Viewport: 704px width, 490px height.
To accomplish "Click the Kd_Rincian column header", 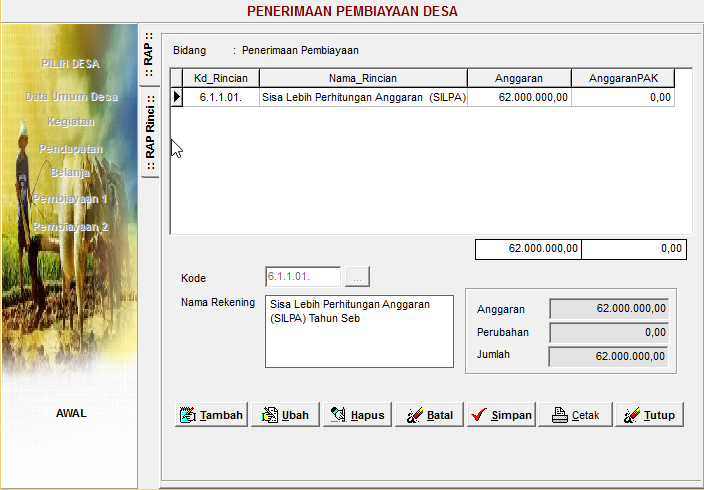I will [x=221, y=78].
